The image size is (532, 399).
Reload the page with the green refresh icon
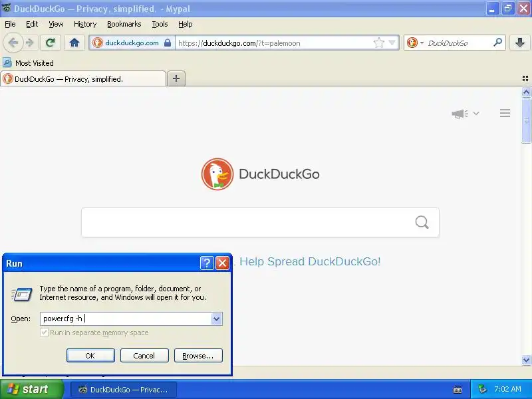pos(51,43)
